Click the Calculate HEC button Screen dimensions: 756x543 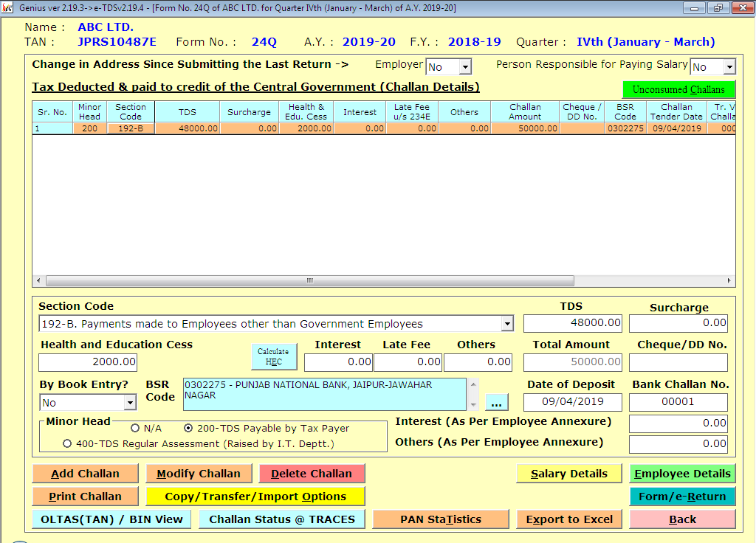274,356
